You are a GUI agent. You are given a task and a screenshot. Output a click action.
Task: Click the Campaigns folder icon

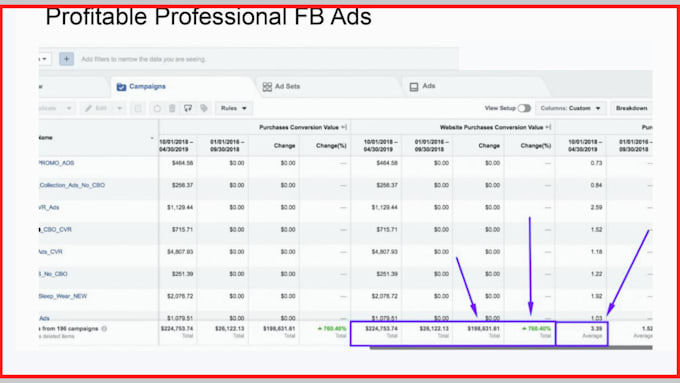click(121, 87)
